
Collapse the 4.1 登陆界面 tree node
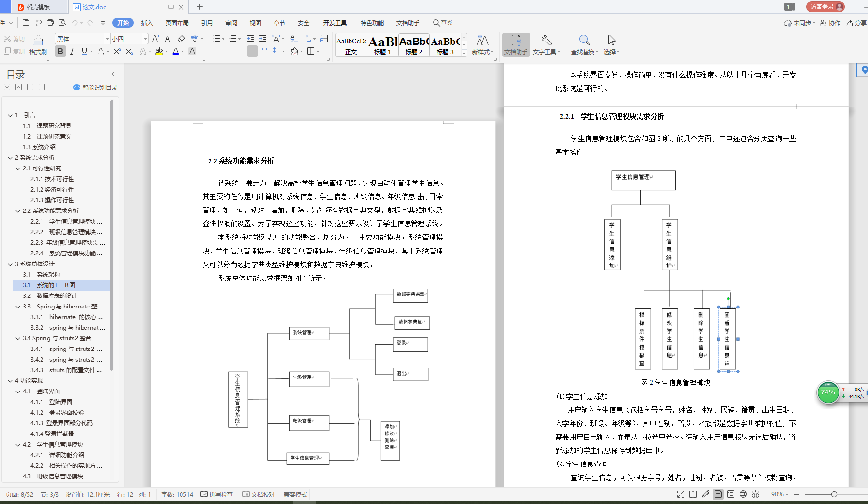click(x=18, y=392)
